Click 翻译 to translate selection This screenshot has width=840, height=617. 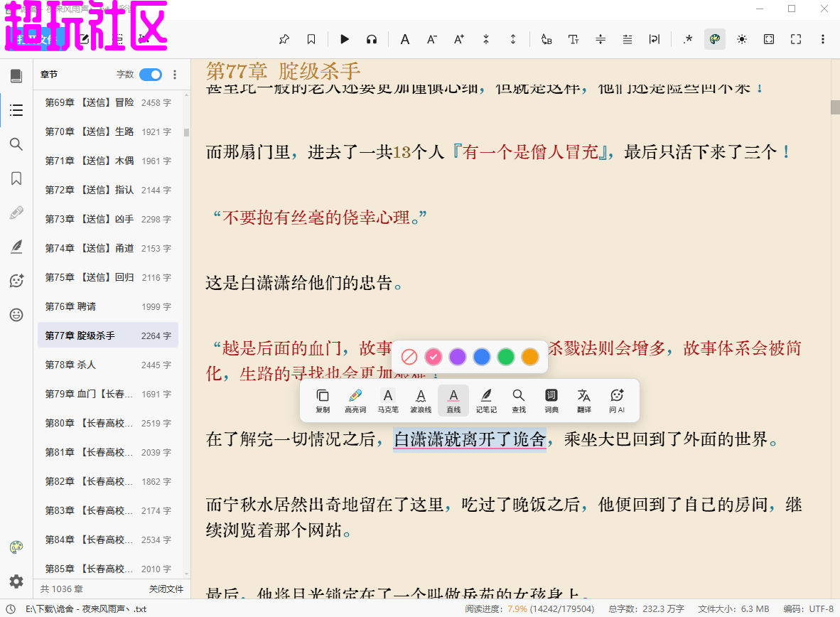(x=584, y=400)
